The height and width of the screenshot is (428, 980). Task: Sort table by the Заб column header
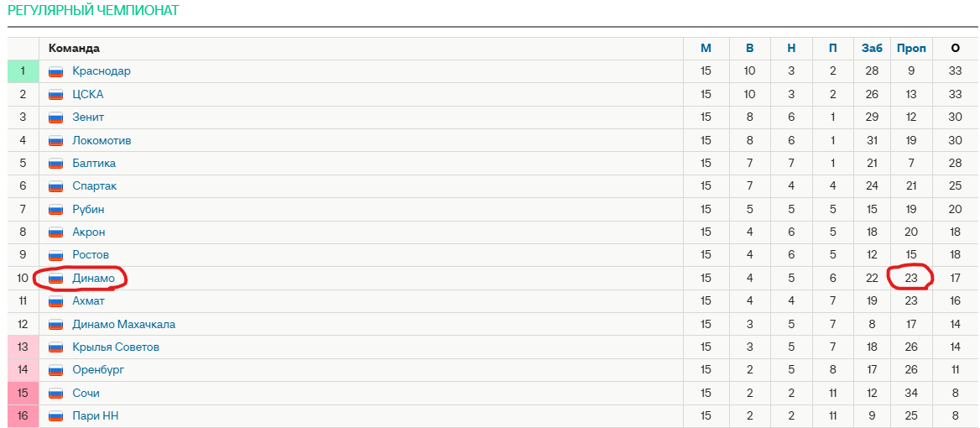[872, 49]
